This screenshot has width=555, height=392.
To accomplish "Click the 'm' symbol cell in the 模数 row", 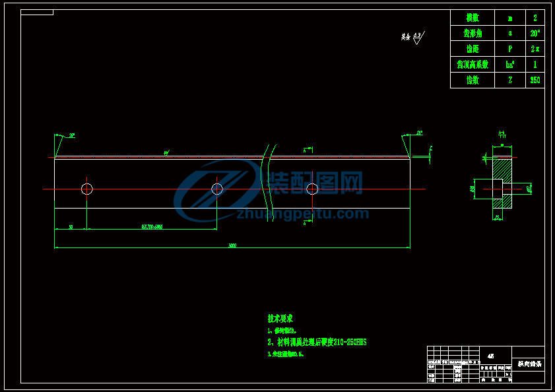I will pyautogui.click(x=510, y=18).
